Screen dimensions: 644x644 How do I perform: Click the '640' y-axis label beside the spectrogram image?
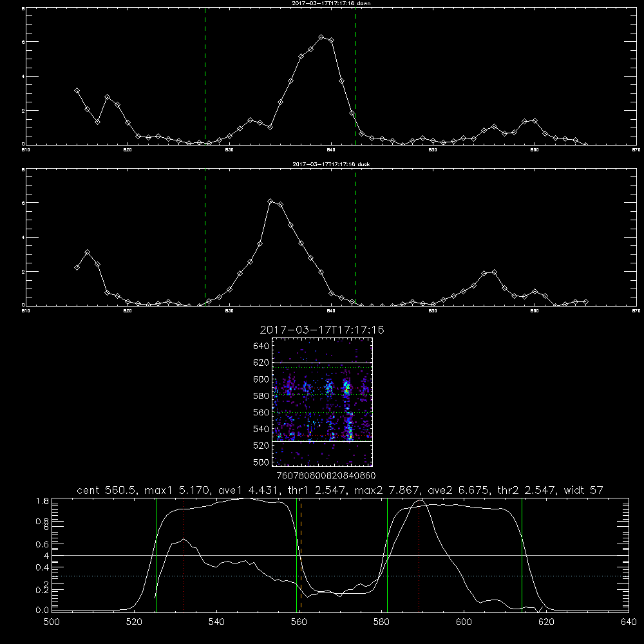click(261, 346)
